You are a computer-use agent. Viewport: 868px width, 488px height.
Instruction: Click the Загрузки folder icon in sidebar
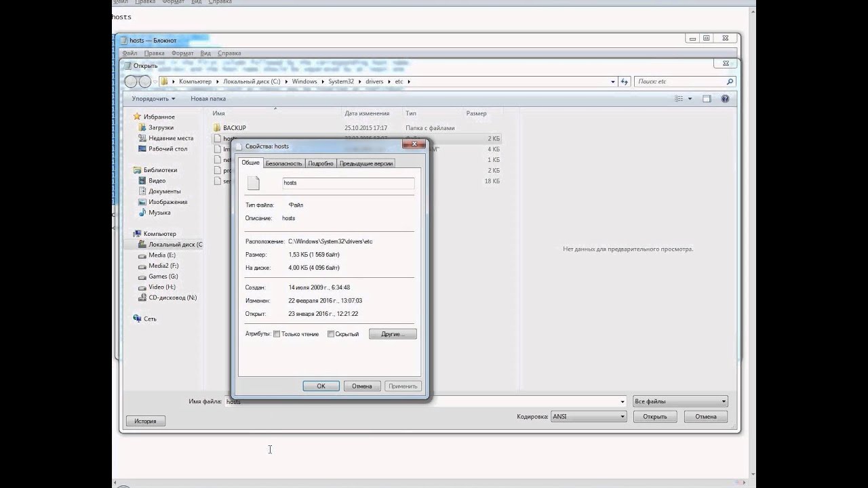click(x=142, y=127)
